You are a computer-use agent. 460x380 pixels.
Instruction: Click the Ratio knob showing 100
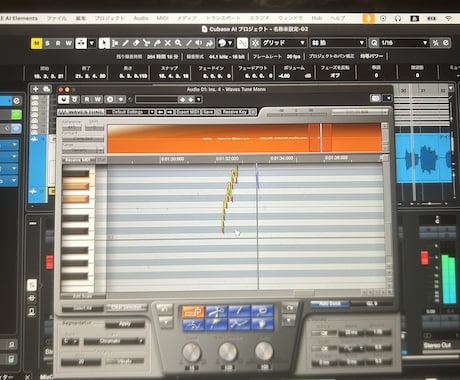click(x=264, y=351)
